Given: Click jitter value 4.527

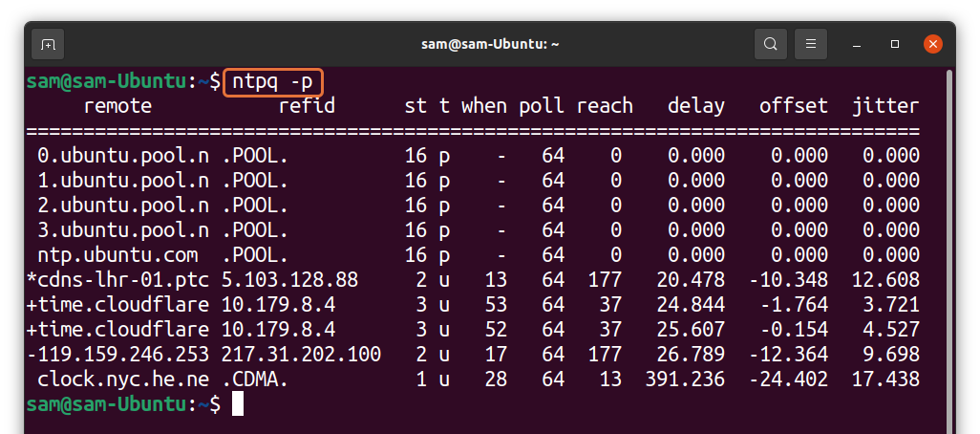Looking at the screenshot, I should coord(891,330).
